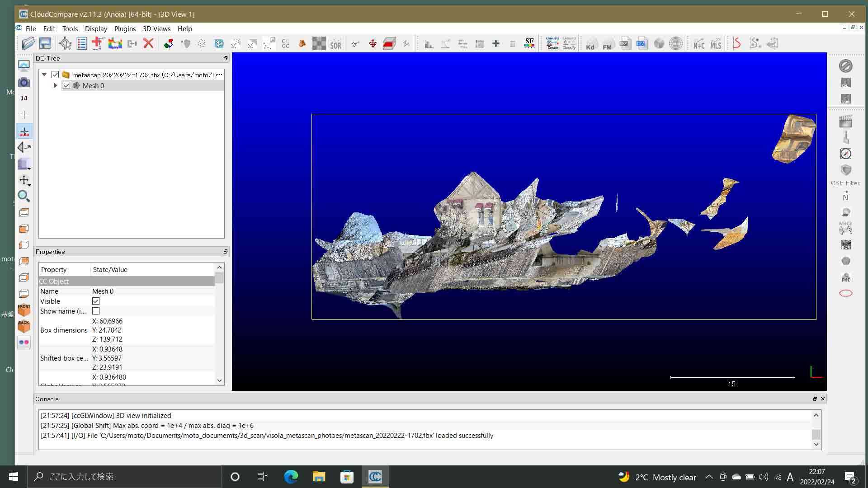This screenshot has width=868, height=488.
Task: Open Microsoft Edge from the taskbar
Action: (291, 477)
